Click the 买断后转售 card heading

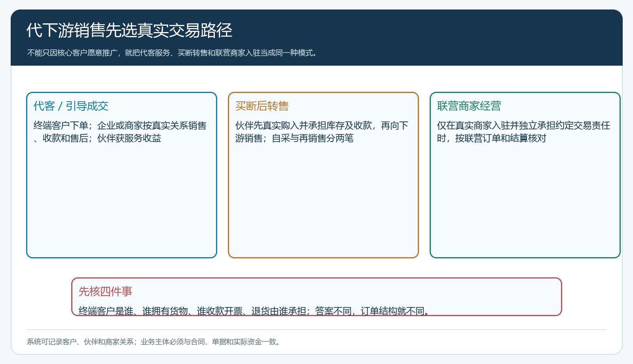pos(262,106)
